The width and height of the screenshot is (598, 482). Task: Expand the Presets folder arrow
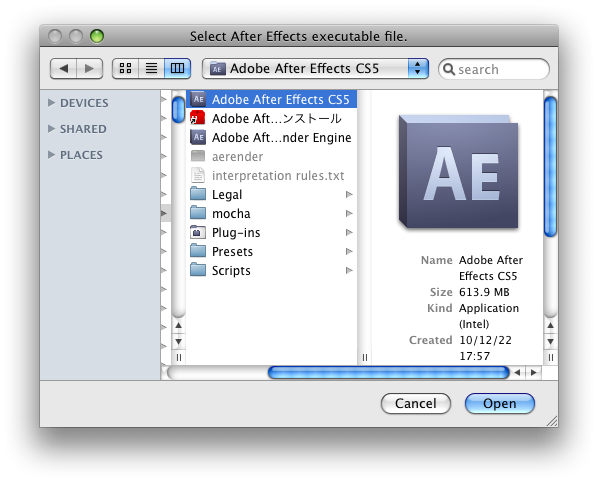click(349, 251)
